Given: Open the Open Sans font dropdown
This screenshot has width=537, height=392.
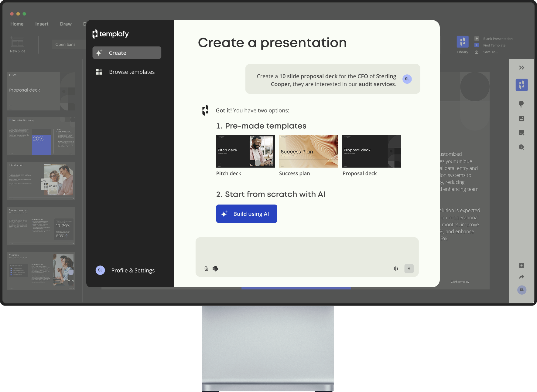Looking at the screenshot, I should tap(68, 44).
